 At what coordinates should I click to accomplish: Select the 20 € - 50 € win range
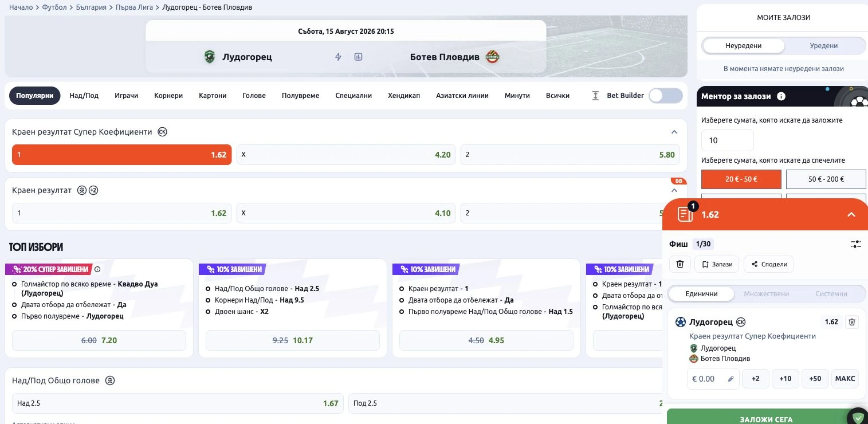(x=741, y=179)
